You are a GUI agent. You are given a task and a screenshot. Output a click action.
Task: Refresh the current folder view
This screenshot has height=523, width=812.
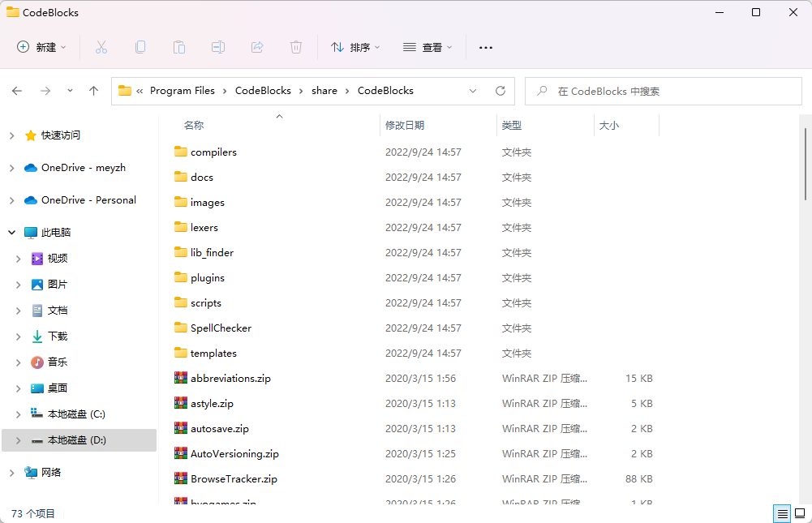tap(501, 91)
